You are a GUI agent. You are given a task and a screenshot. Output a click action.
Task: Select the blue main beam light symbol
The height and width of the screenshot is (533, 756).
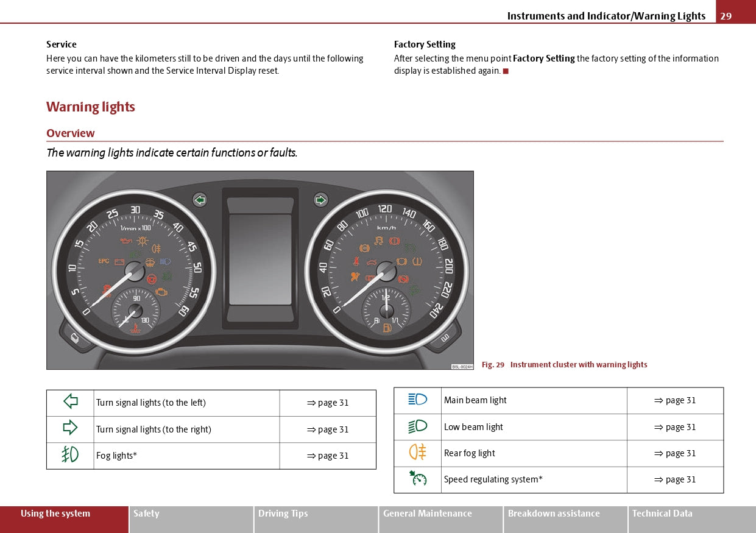[x=417, y=400]
